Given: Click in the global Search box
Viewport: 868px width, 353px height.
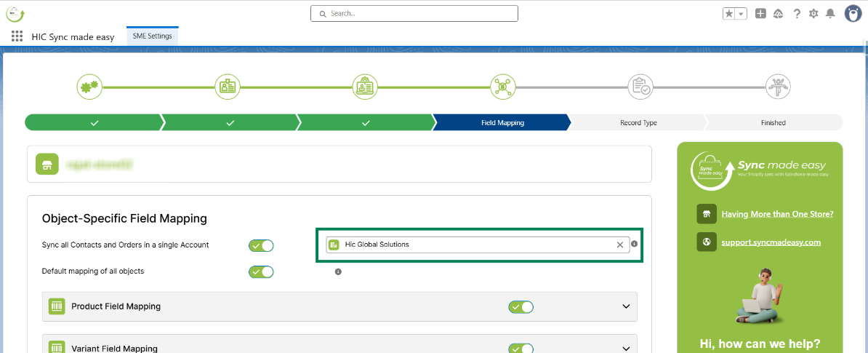Looking at the screenshot, I should [414, 13].
